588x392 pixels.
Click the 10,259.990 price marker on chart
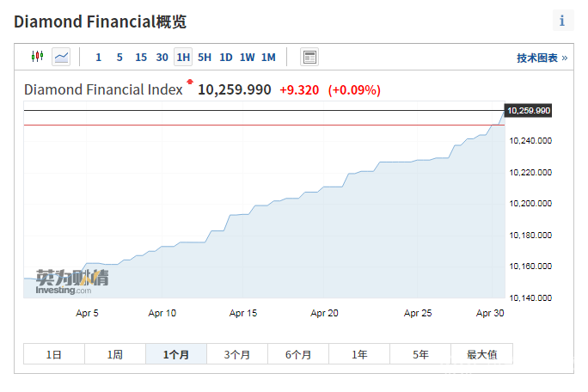528,111
